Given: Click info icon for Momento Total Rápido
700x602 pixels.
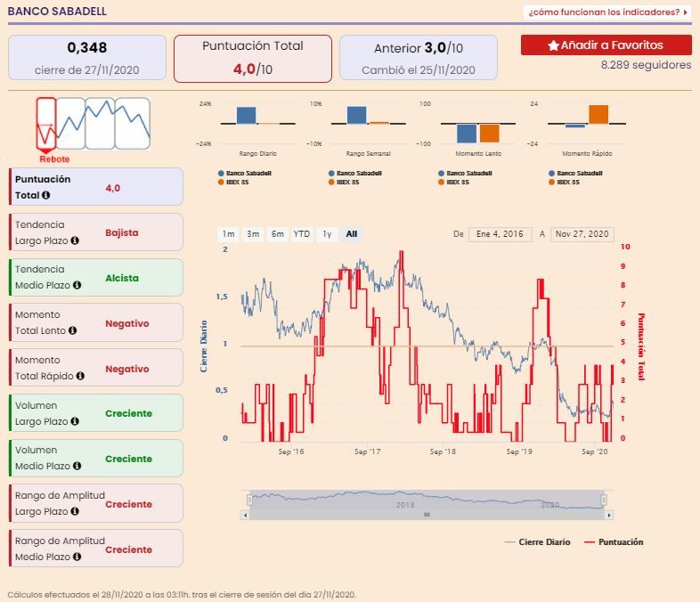Looking at the screenshot, I should [x=80, y=376].
